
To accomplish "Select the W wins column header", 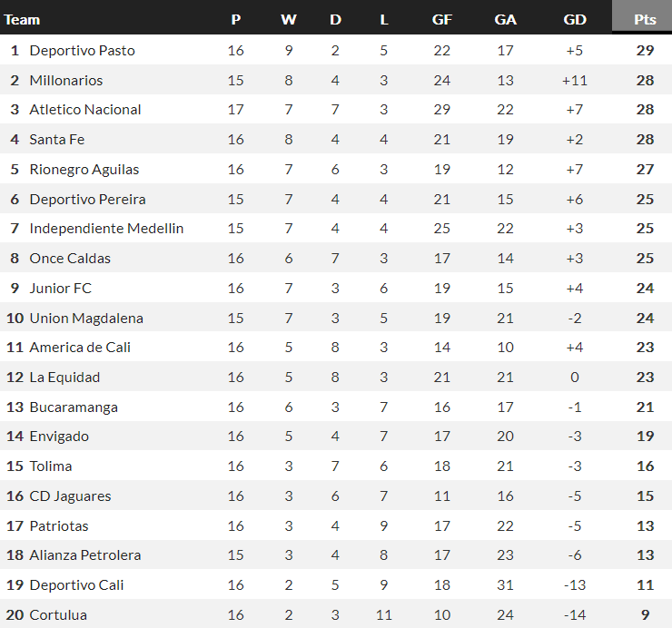I will (x=289, y=19).
